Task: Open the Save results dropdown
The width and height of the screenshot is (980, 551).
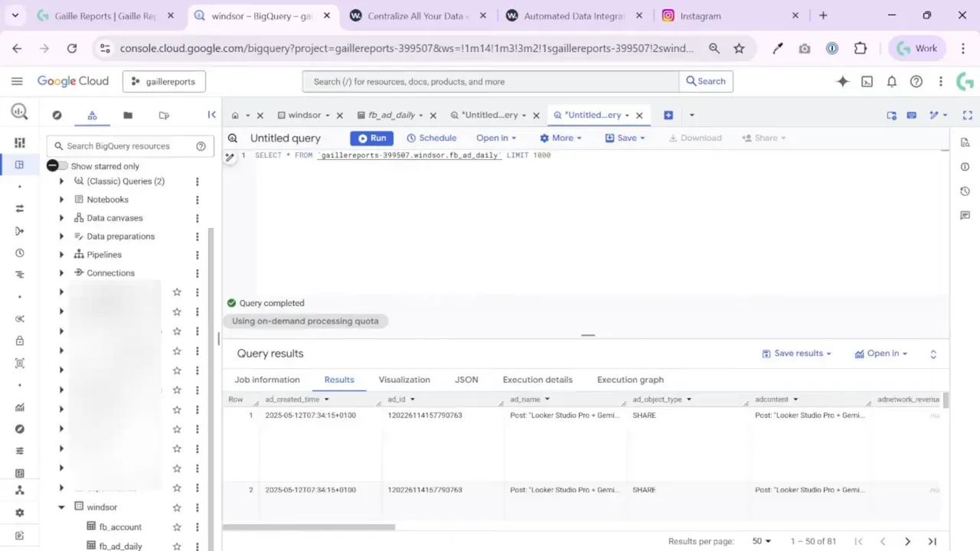Action: 796,354
